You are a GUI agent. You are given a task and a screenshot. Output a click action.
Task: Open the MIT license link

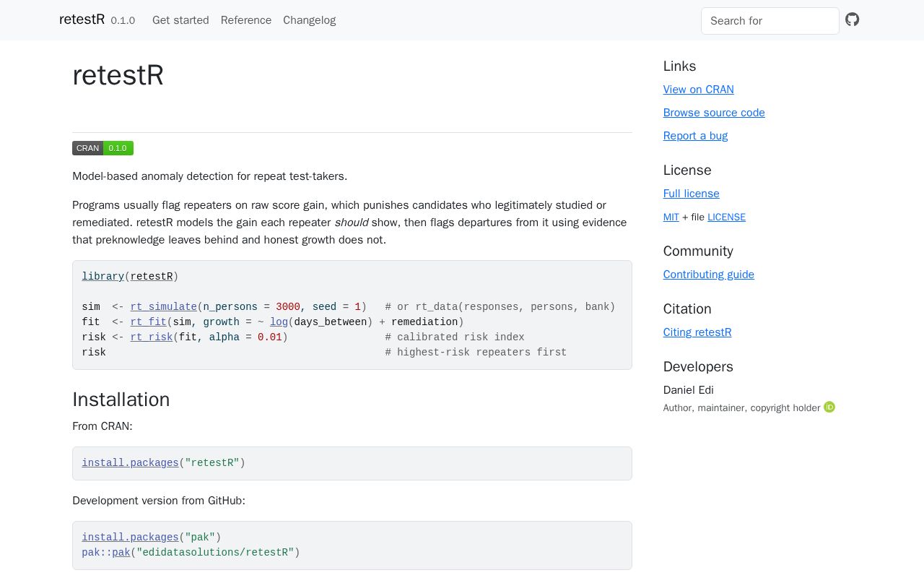click(x=671, y=217)
